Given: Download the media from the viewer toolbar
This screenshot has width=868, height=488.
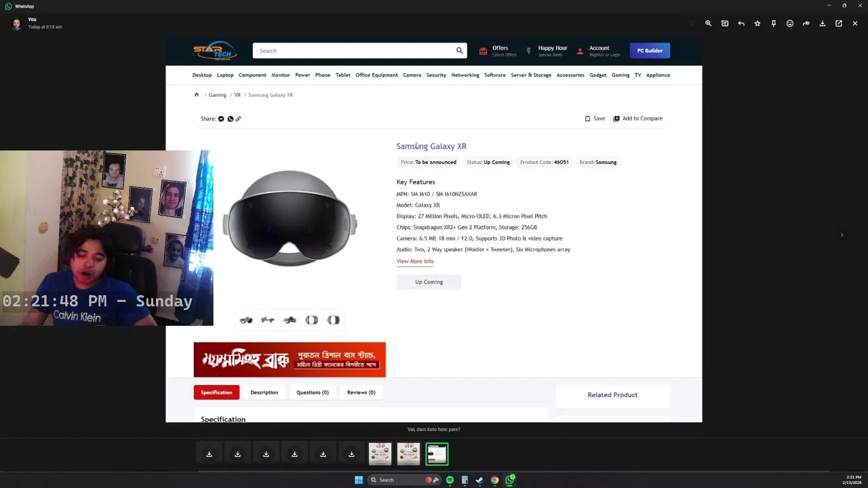Looking at the screenshot, I should [x=823, y=24].
